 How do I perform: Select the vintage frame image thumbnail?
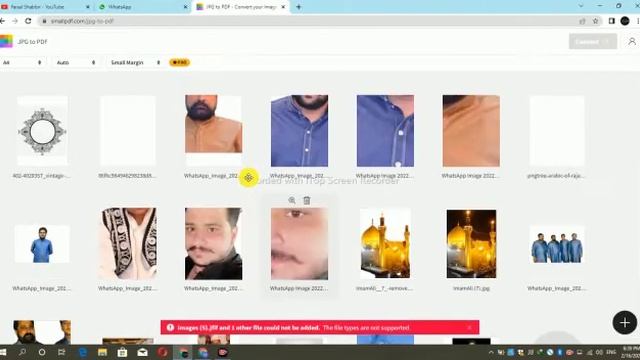[x=42, y=131]
